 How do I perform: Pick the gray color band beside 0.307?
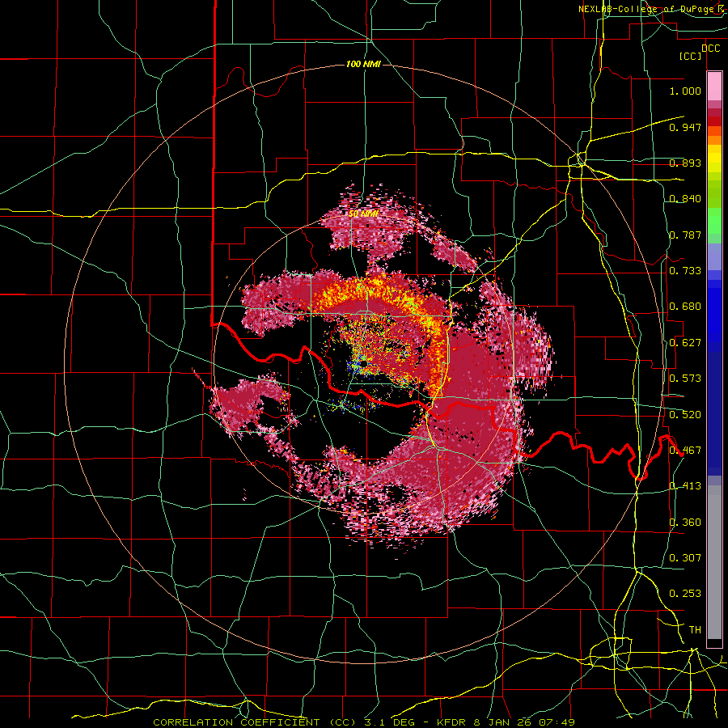pos(714,566)
